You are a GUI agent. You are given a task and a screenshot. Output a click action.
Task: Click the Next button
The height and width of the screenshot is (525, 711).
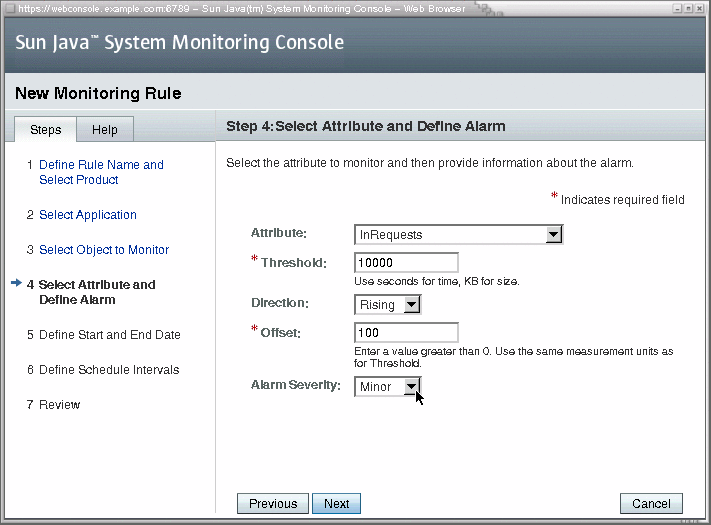pyautogui.click(x=336, y=503)
